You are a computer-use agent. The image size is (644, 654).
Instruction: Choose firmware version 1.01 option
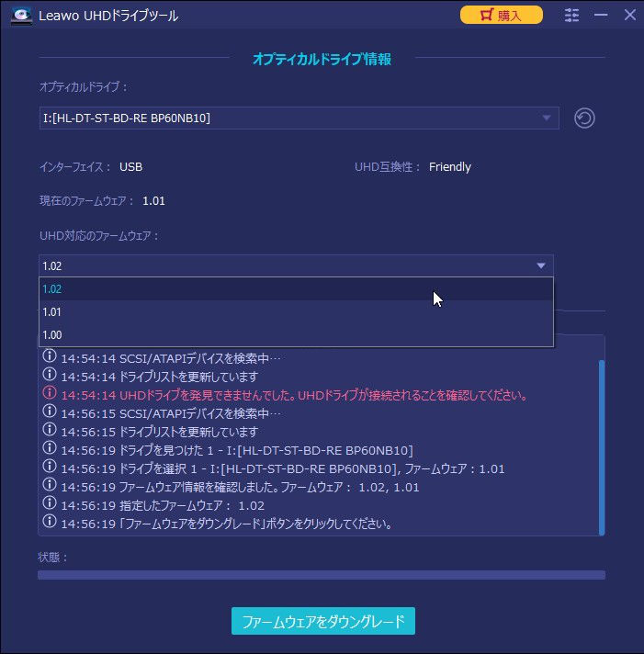pos(296,312)
